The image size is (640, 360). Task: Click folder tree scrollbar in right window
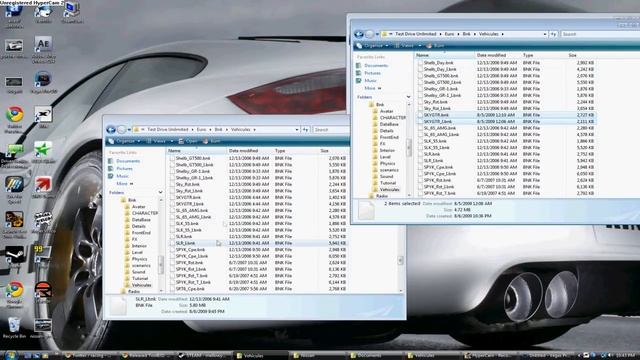click(409, 149)
